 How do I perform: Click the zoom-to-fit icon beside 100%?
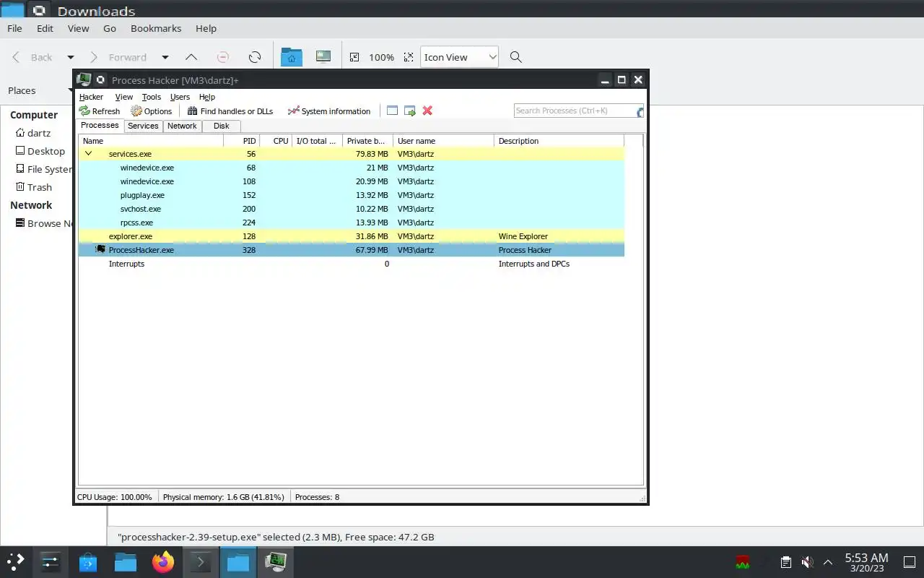[x=409, y=57]
